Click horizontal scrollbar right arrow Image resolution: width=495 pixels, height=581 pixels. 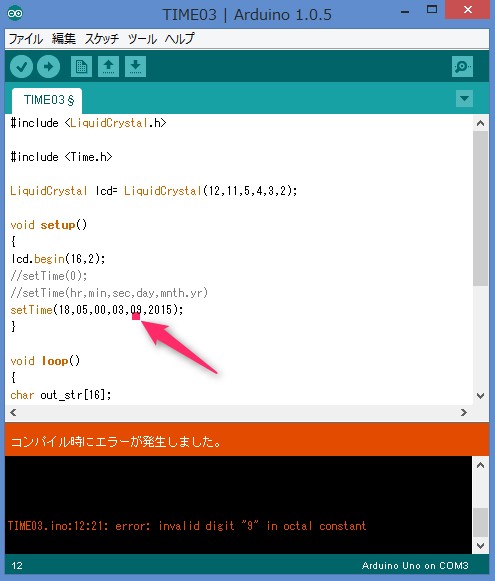tap(464, 412)
